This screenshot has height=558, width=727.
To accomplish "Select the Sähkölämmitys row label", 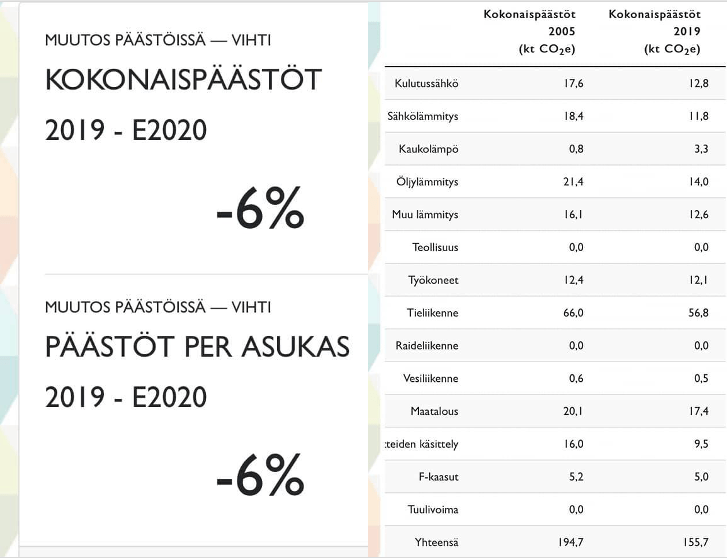I will 423,116.
